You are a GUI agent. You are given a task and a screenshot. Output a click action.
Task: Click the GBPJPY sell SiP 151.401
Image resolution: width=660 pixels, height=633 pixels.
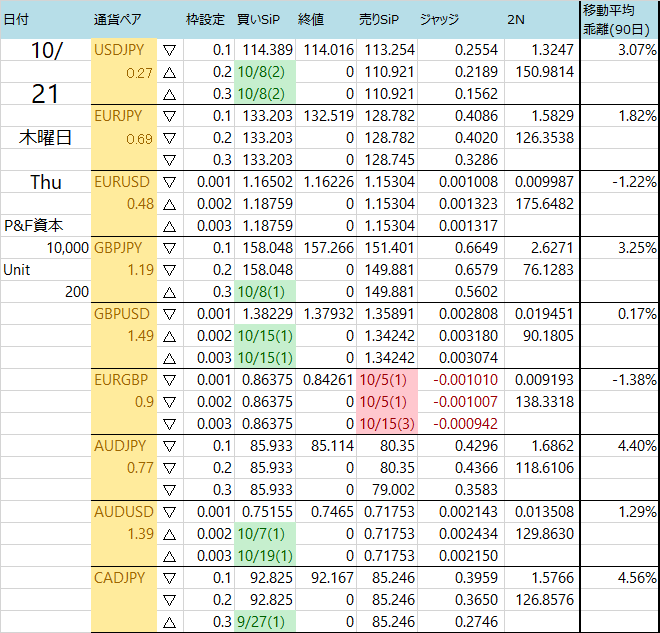click(389, 248)
